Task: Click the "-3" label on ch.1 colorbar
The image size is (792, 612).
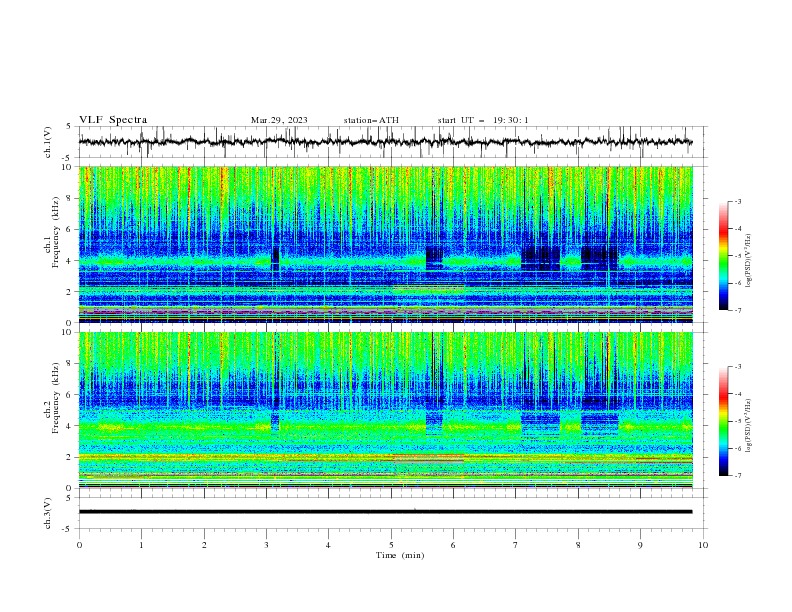Action: click(737, 201)
